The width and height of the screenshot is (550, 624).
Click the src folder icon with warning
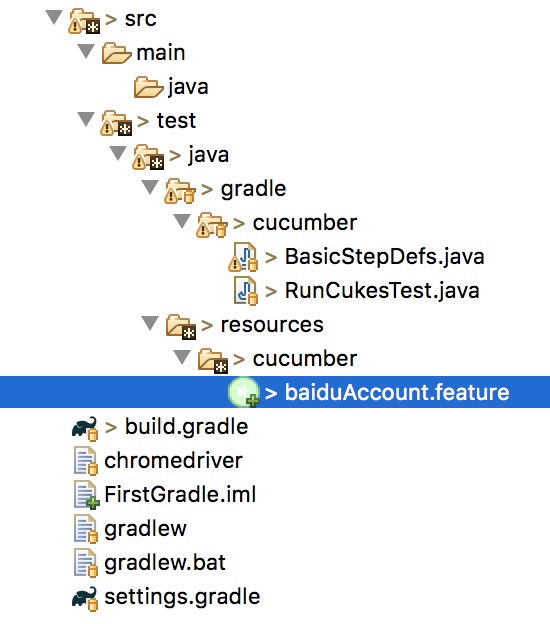coord(84,21)
